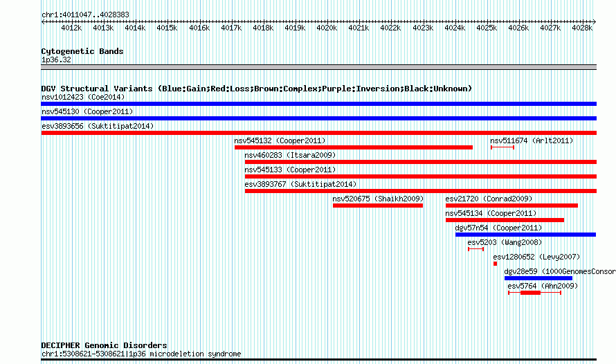
Task: Select the nsv460283 (Itsara2009) red bar
Action: point(421,162)
